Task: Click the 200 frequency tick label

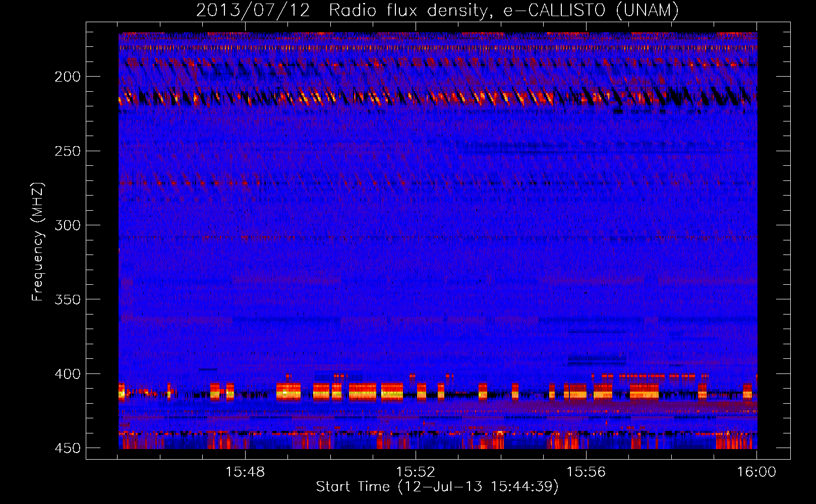Action: click(x=68, y=77)
